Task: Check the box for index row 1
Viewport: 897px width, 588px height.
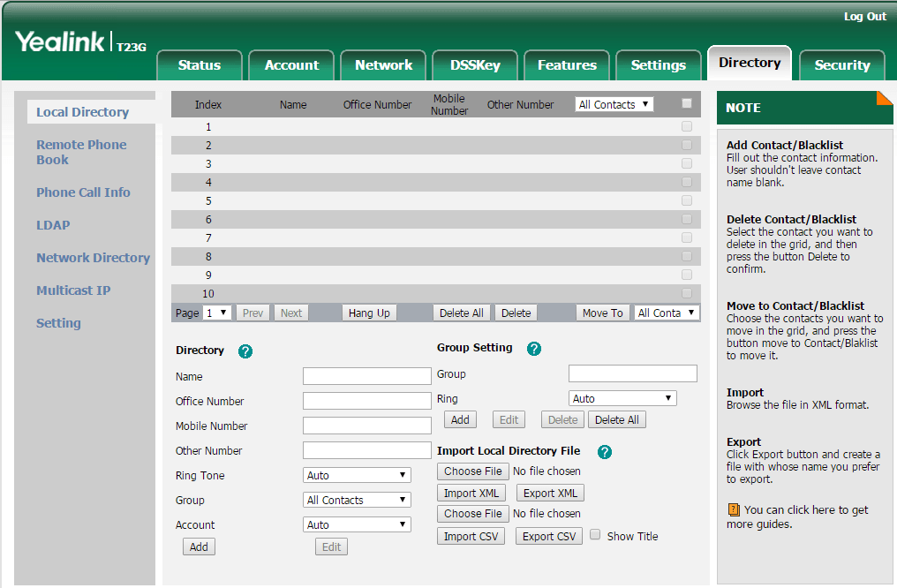Action: (687, 126)
